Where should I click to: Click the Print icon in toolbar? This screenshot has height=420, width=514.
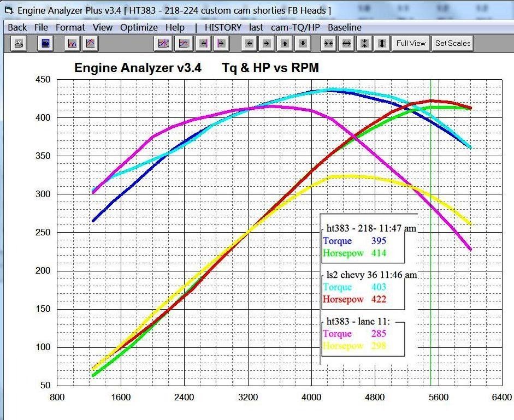[19, 43]
